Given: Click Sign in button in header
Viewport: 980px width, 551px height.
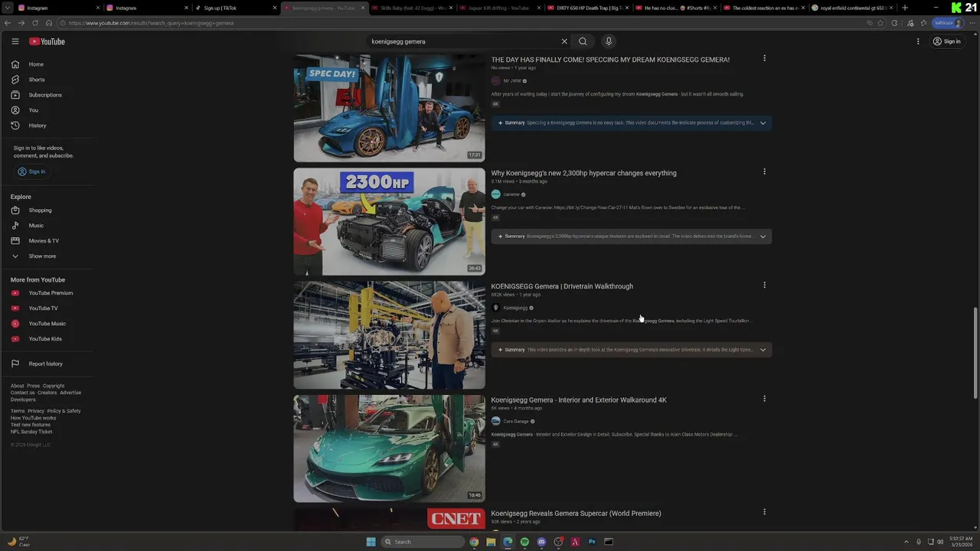Looking at the screenshot, I should (947, 41).
